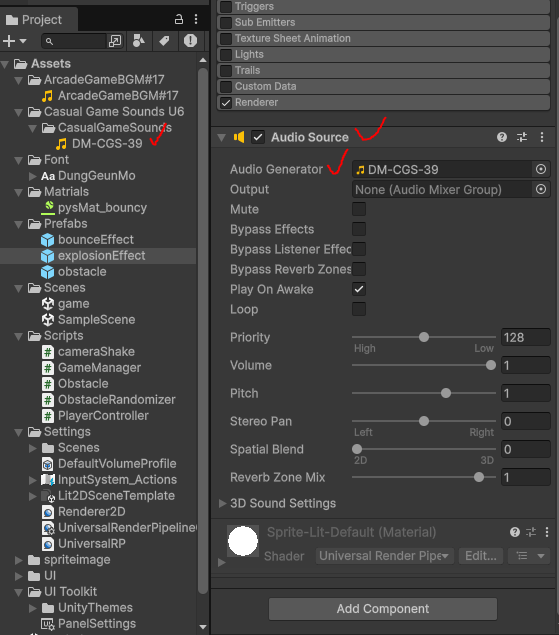Image resolution: width=559 pixels, height=635 pixels.
Task: Open the Custom Data module header
Action: click(x=384, y=86)
